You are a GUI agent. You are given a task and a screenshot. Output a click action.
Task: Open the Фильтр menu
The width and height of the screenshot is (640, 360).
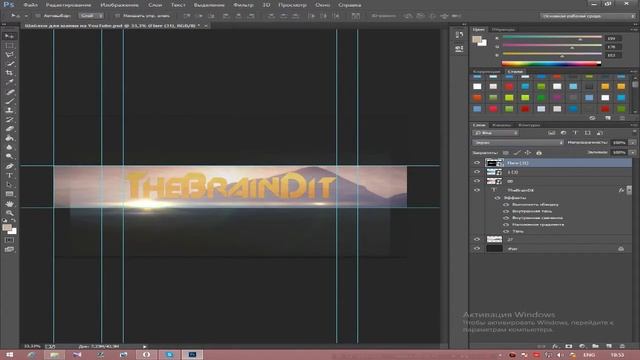[243, 5]
